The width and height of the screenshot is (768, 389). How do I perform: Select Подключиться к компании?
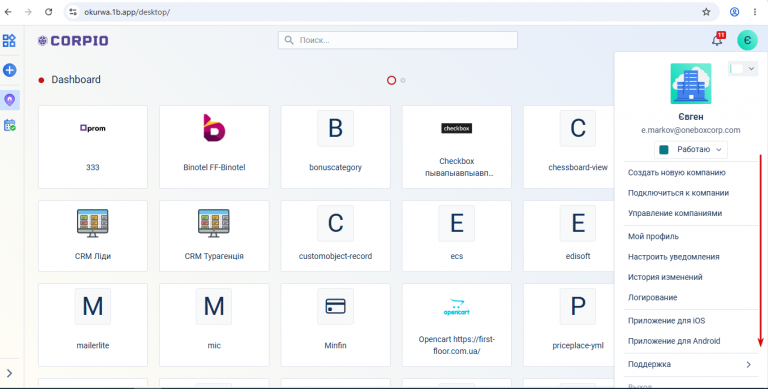tap(678, 193)
